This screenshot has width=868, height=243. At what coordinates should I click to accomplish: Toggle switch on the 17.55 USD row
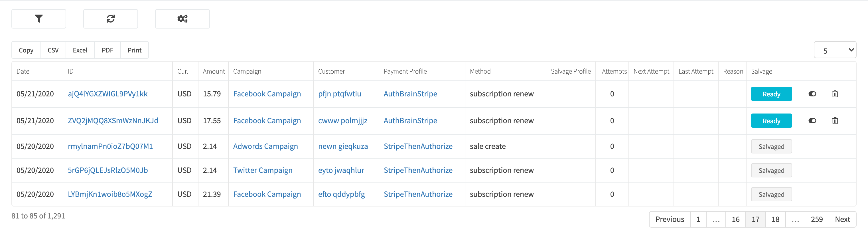(812, 121)
